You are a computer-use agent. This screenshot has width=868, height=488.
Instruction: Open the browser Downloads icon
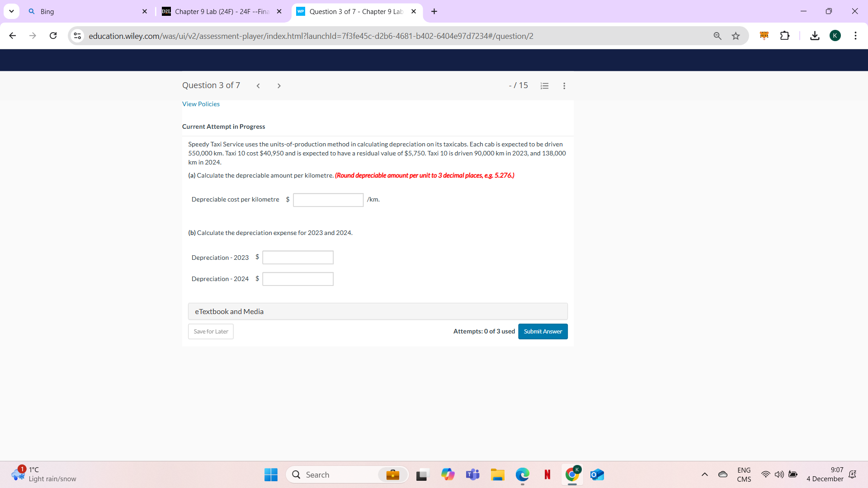(x=815, y=36)
